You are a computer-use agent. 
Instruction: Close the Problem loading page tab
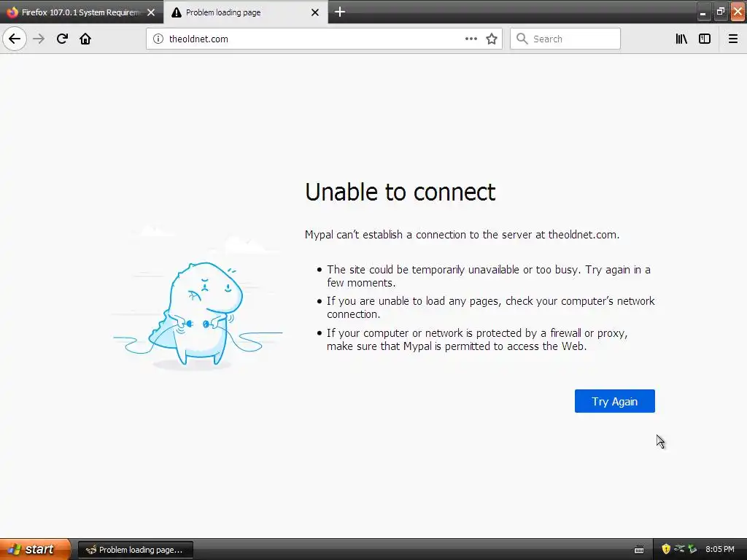pos(315,12)
